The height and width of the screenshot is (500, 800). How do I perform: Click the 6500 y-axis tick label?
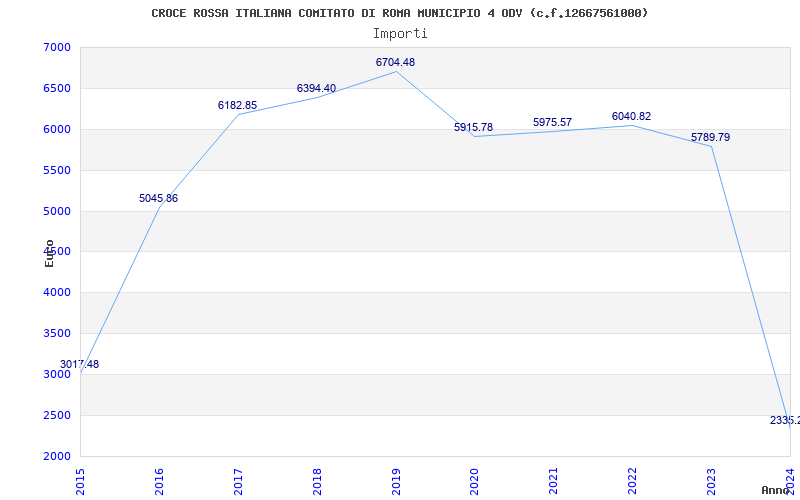coord(57,88)
